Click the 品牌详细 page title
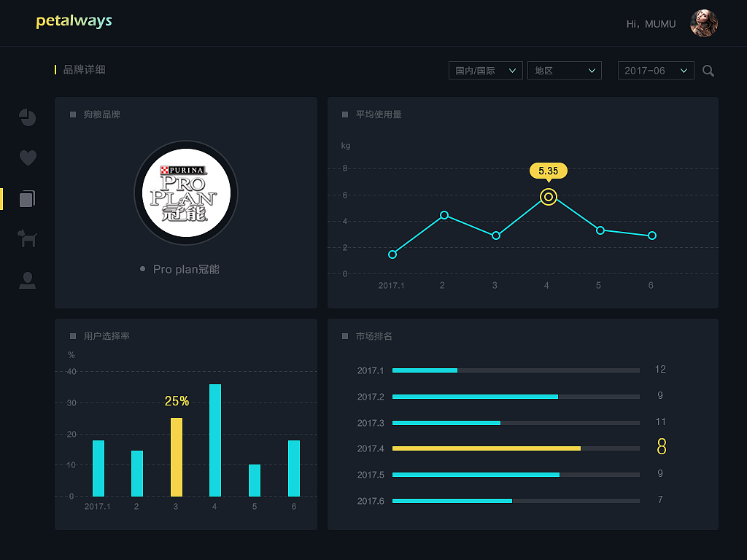 point(85,69)
